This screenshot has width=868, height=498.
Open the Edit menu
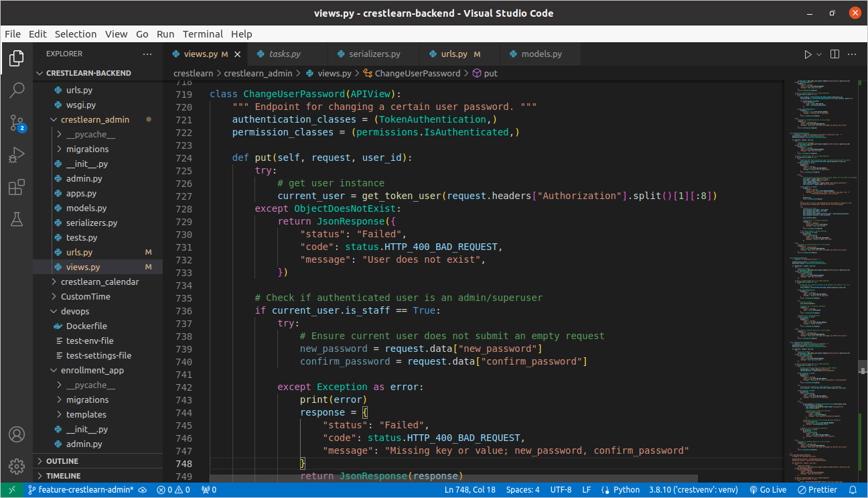point(38,34)
